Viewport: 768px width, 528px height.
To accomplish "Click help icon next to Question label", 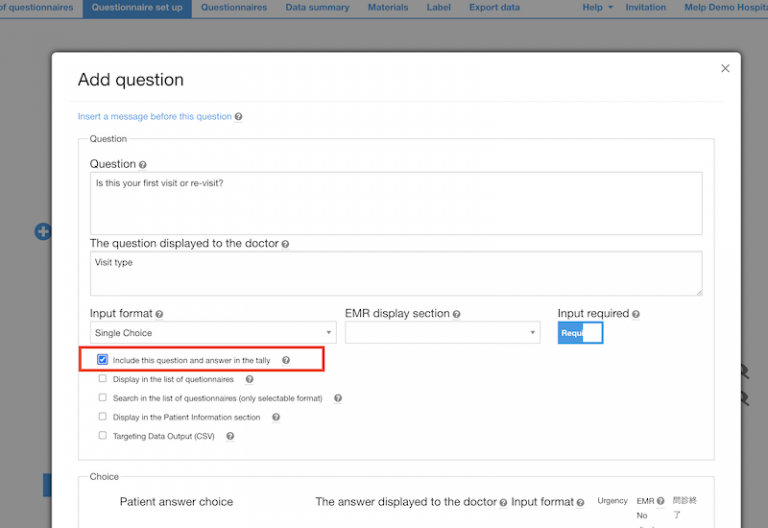I will point(143,165).
